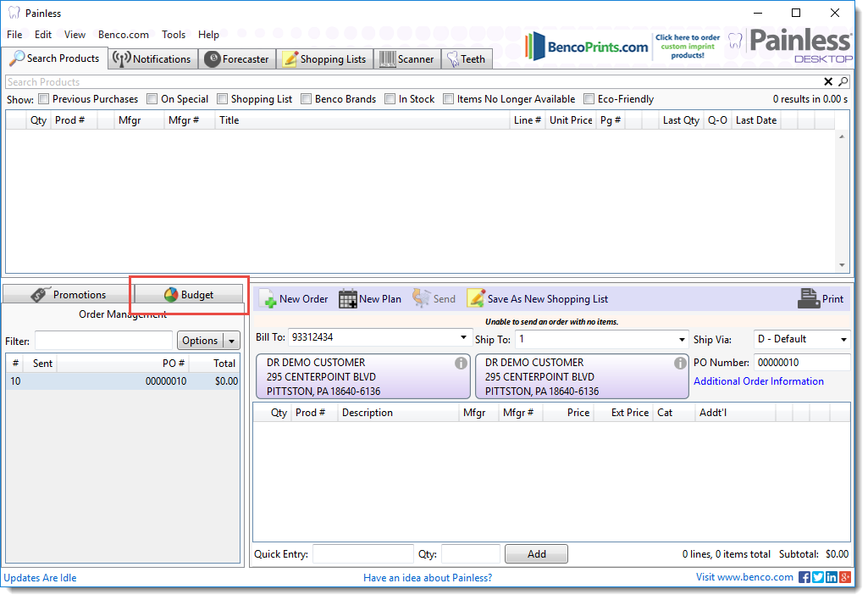Click Visit www.benco.com link
The width and height of the screenshot is (868, 600).
(x=744, y=577)
